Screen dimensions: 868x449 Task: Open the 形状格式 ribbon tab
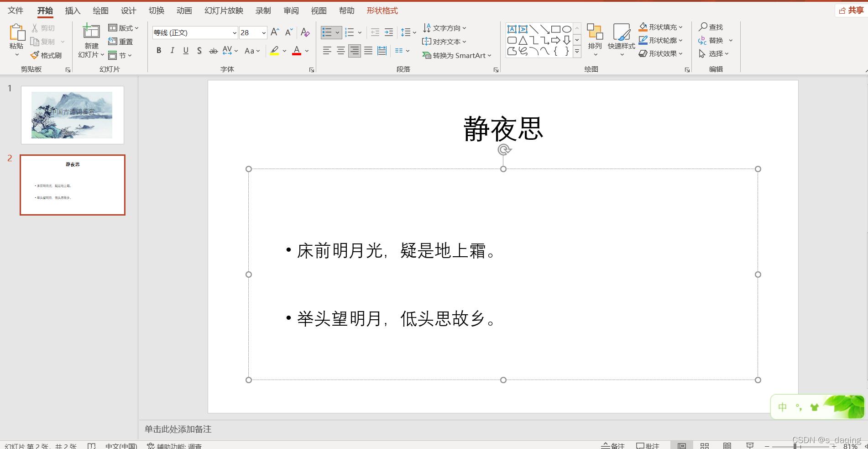tap(382, 10)
